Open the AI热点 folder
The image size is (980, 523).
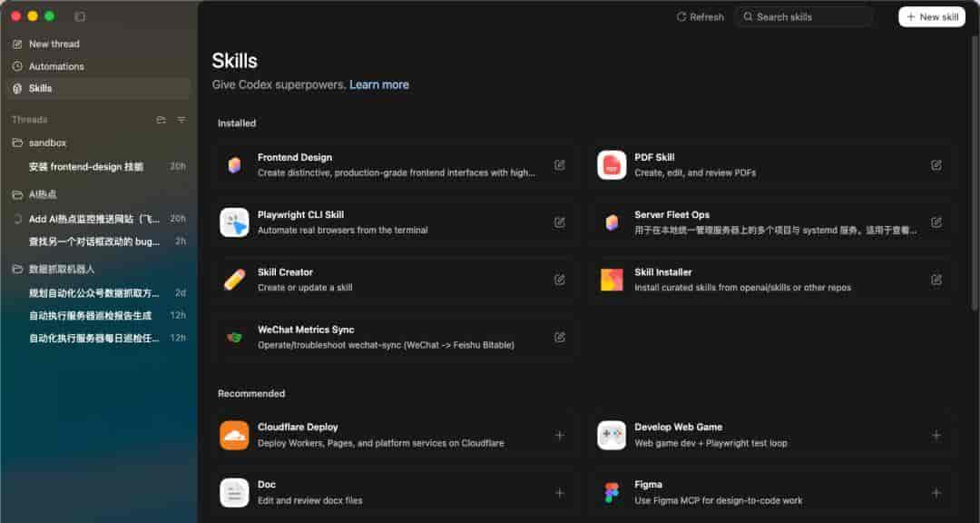(x=99, y=194)
